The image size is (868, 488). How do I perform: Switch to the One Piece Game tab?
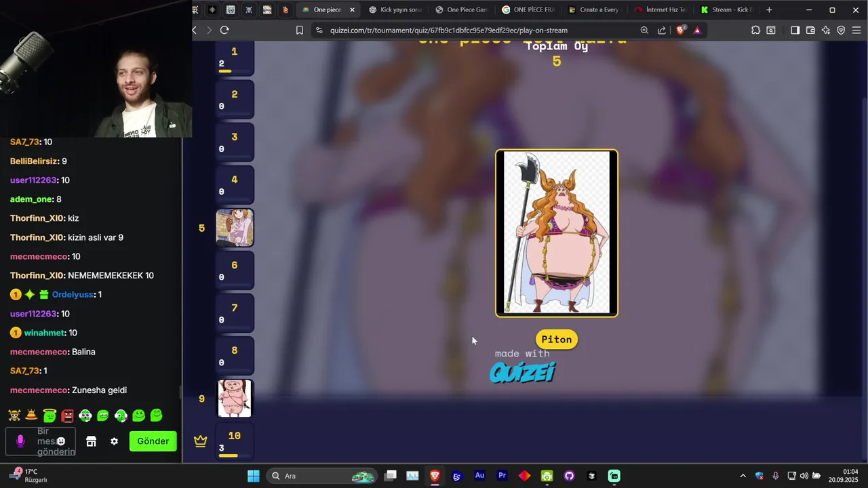pos(462,9)
